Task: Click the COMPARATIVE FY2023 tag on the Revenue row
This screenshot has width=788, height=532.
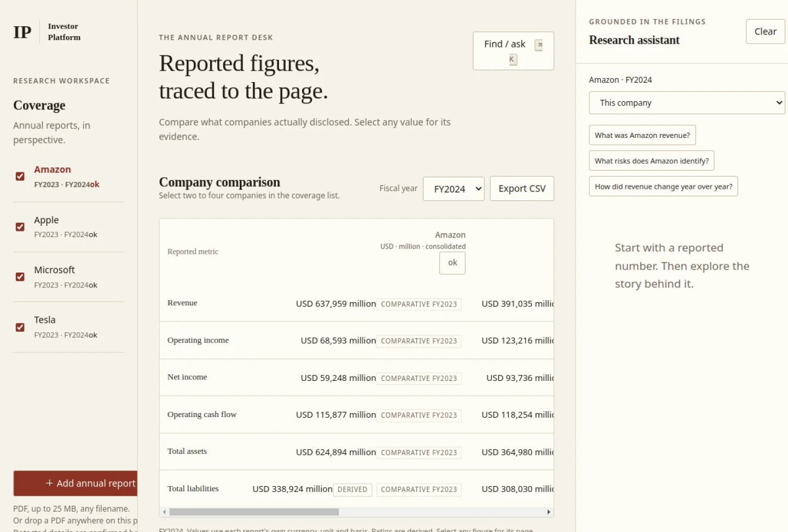Action: point(419,304)
